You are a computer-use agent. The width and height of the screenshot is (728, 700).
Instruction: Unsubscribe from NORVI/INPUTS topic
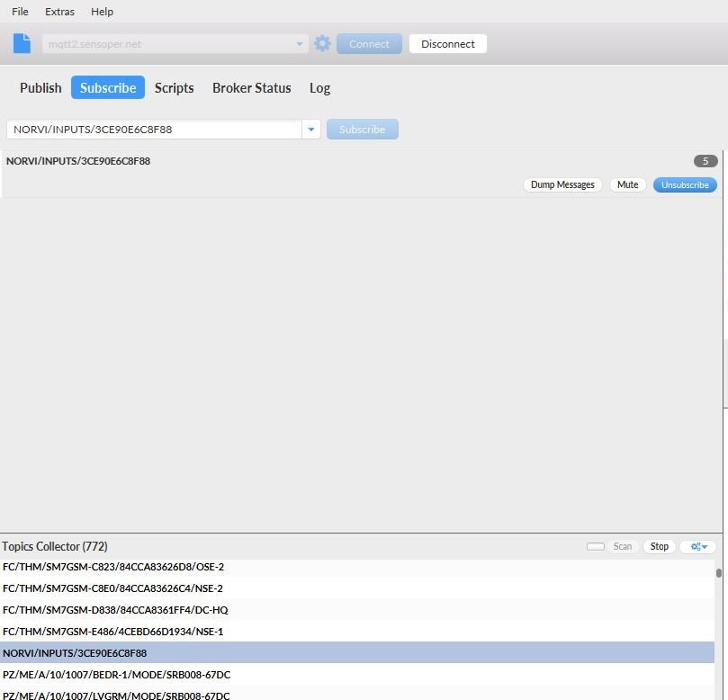point(685,184)
